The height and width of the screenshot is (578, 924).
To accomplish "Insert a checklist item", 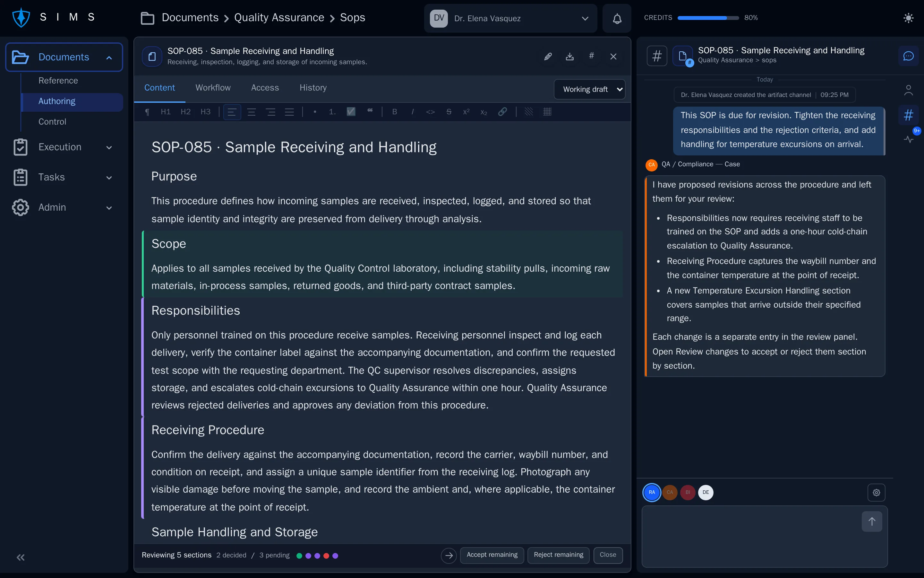I will point(351,112).
